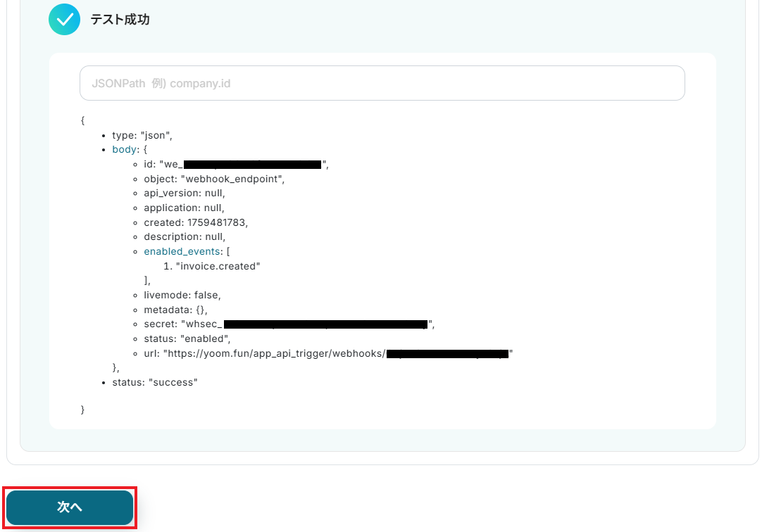
Task: Click the api_version: null line
Action: tap(185, 194)
